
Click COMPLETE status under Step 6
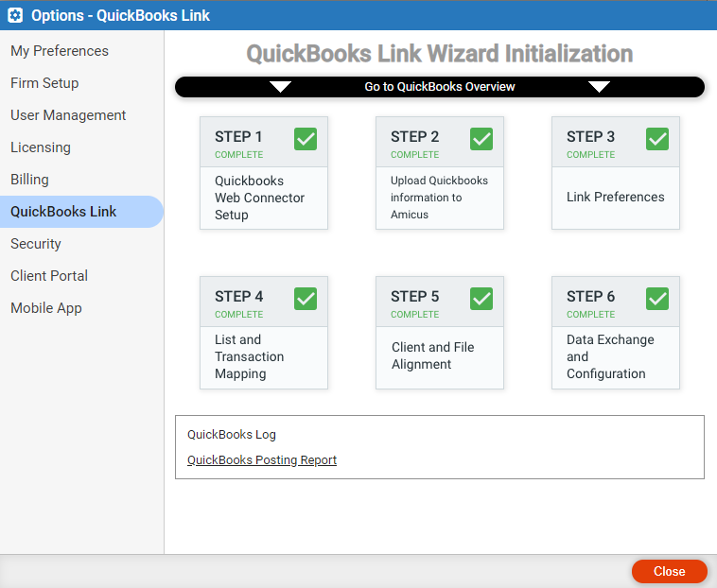591,315
